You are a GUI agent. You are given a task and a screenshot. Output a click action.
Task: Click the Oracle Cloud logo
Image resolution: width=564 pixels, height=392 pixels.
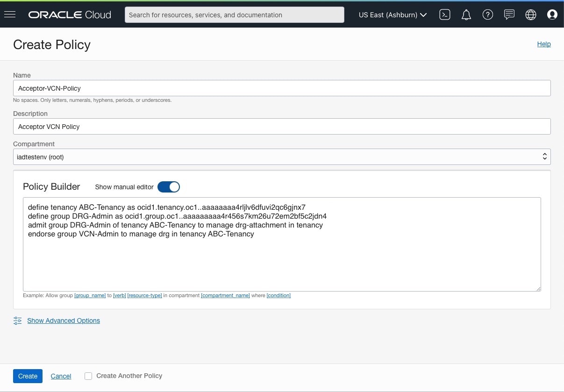point(70,14)
